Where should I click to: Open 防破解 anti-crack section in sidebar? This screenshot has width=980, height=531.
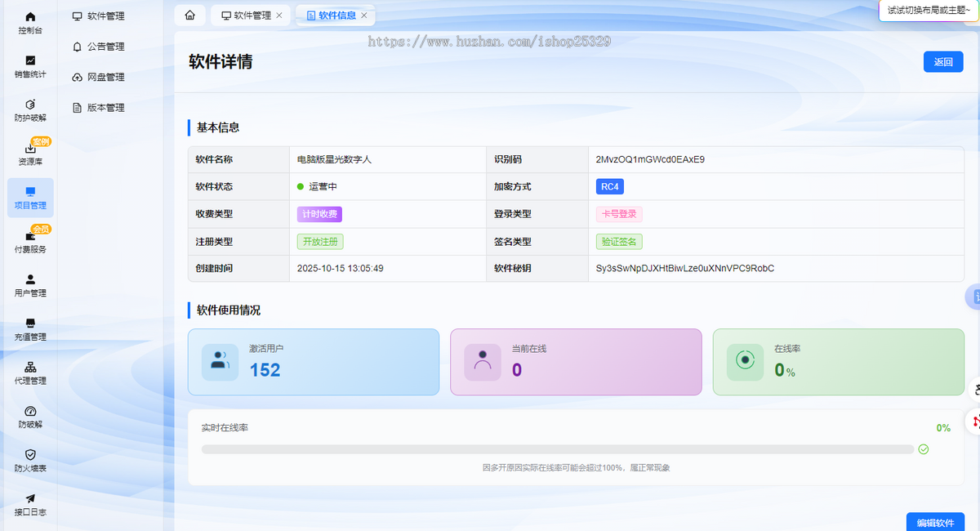[30, 417]
